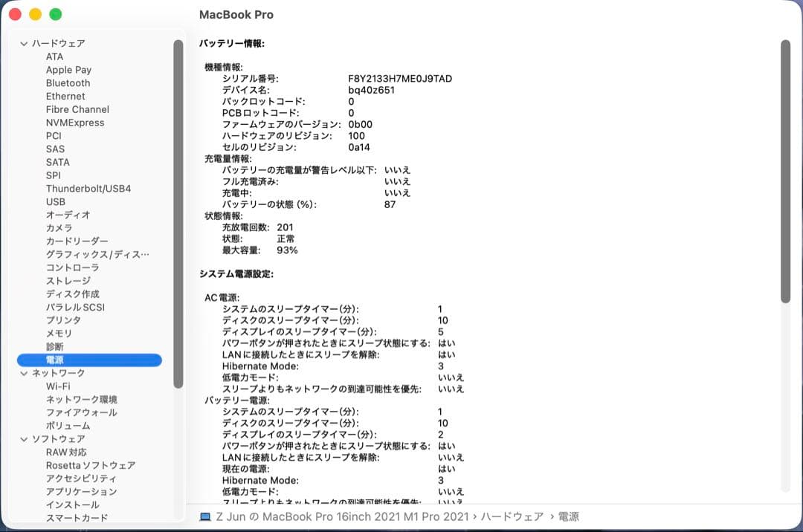
Task: Click the laptop icon in path bar
Action: (205, 517)
